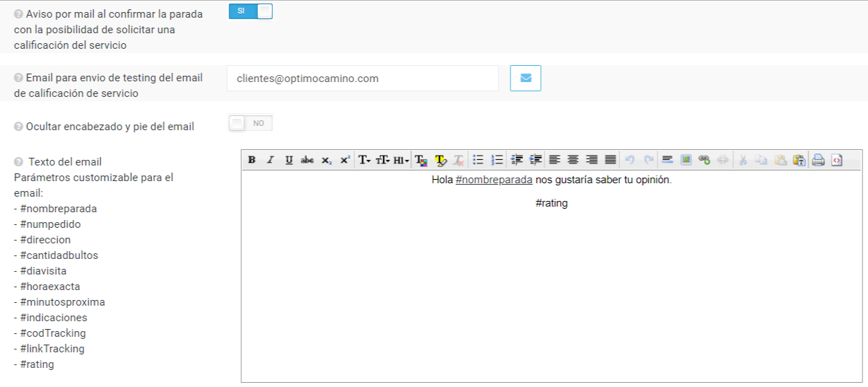Screen dimensions: 868x387
Task: Send the test email with envelope button
Action: coord(525,79)
